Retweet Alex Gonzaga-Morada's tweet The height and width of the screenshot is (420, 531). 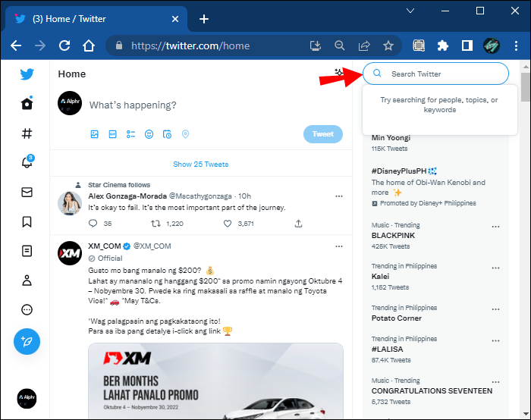[x=156, y=224]
